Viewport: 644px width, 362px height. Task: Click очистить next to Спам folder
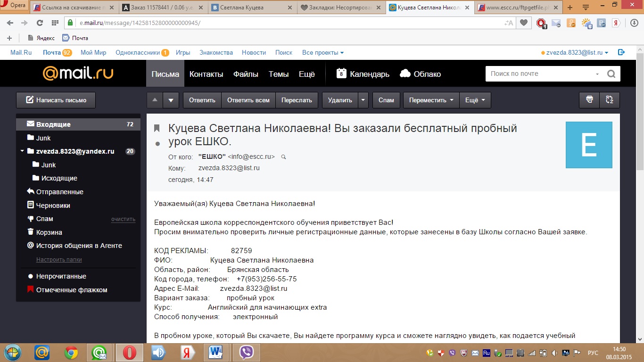tap(123, 219)
